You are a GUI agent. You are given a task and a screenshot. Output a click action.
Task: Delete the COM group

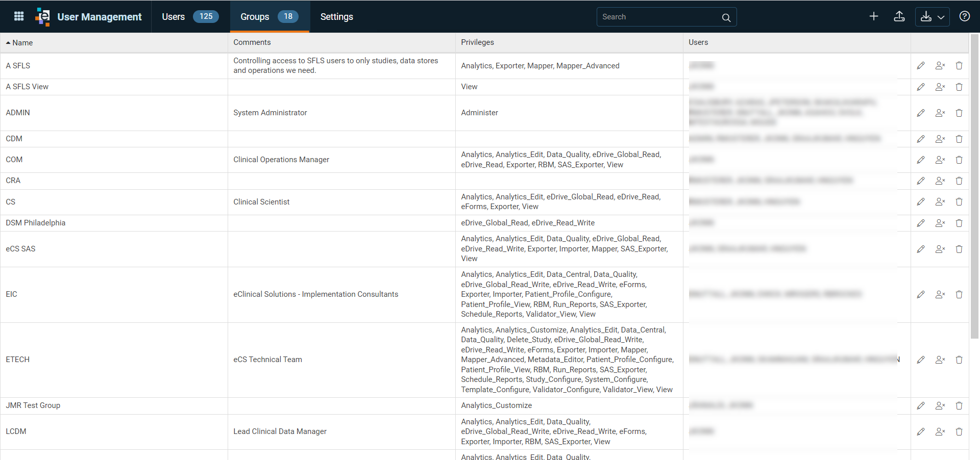pos(959,160)
